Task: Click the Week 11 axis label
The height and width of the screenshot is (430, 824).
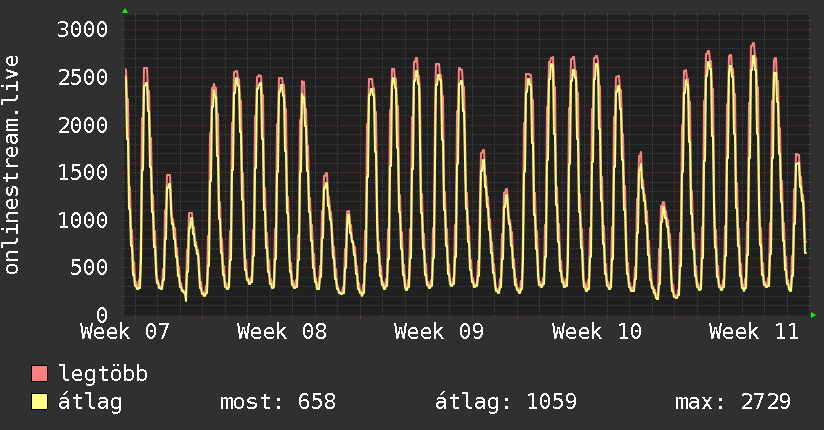Action: 754,332
